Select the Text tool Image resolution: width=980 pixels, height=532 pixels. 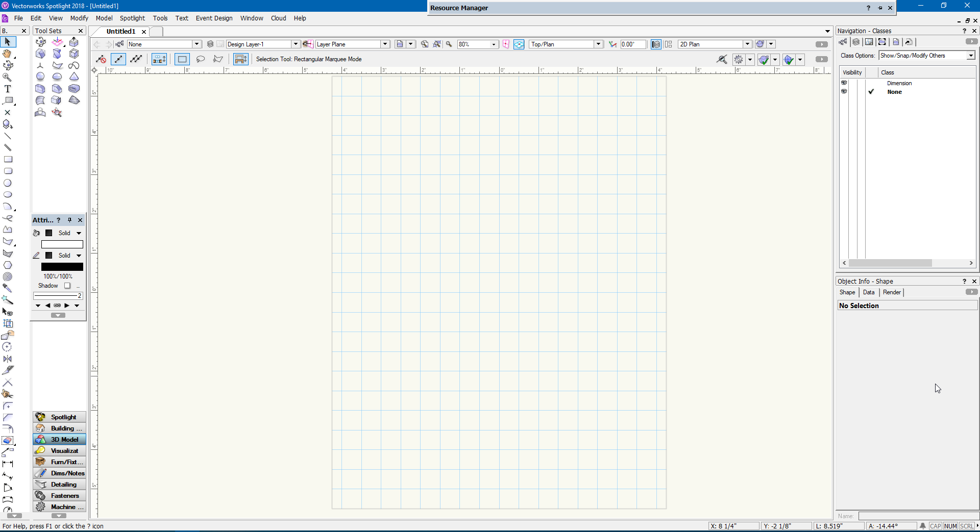[x=8, y=89]
